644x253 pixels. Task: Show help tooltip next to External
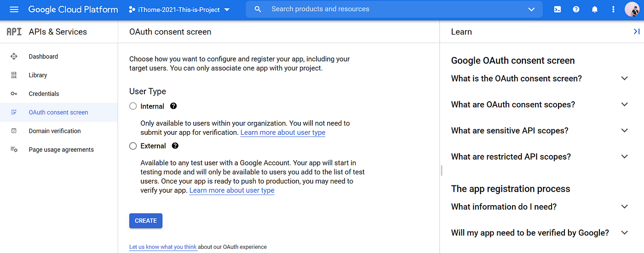point(175,146)
